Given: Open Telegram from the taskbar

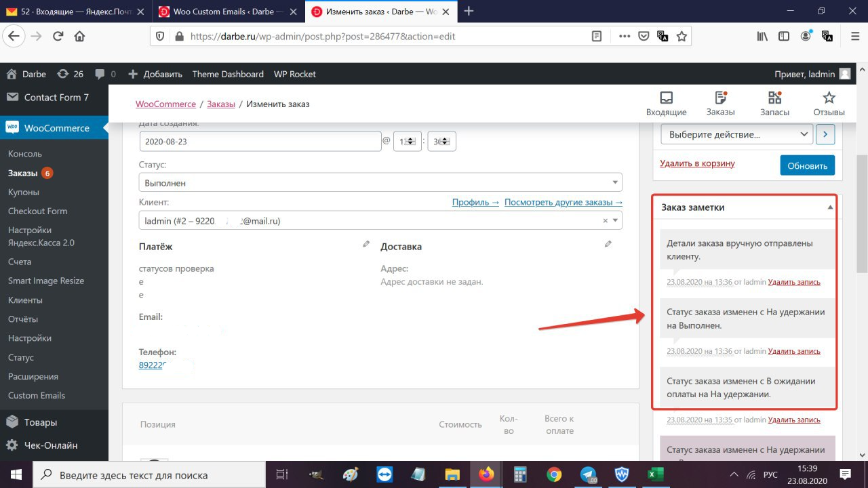Looking at the screenshot, I should click(589, 474).
